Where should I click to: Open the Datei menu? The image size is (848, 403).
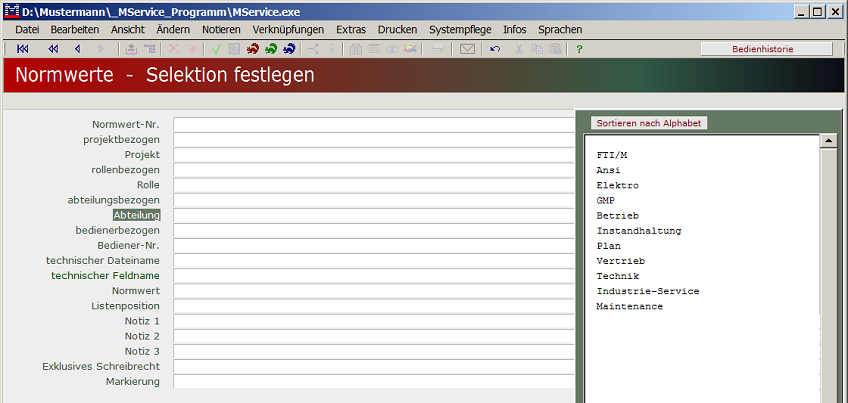(27, 30)
